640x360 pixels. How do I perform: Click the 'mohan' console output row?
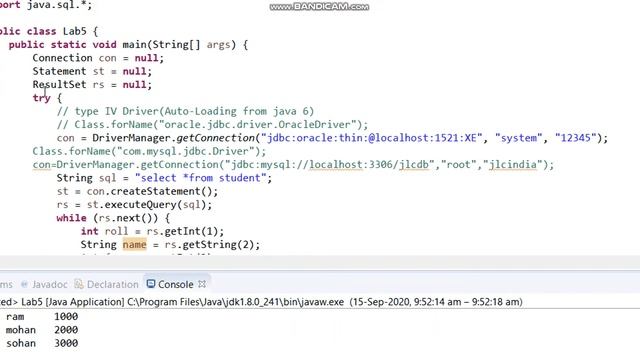coord(42,330)
